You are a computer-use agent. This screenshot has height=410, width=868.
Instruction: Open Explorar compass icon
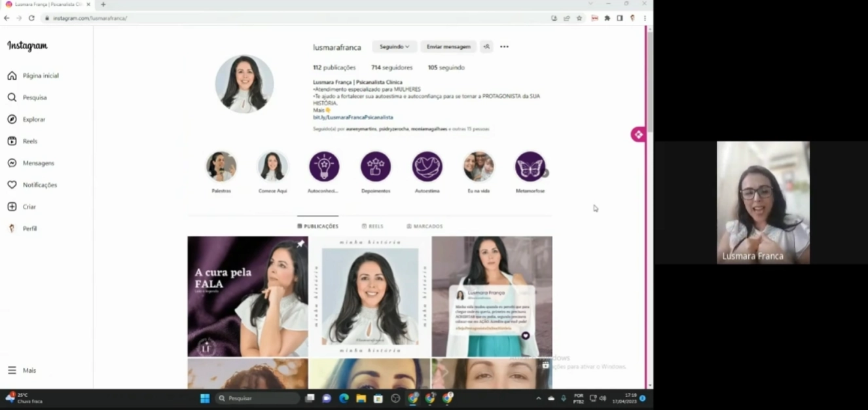click(x=12, y=119)
